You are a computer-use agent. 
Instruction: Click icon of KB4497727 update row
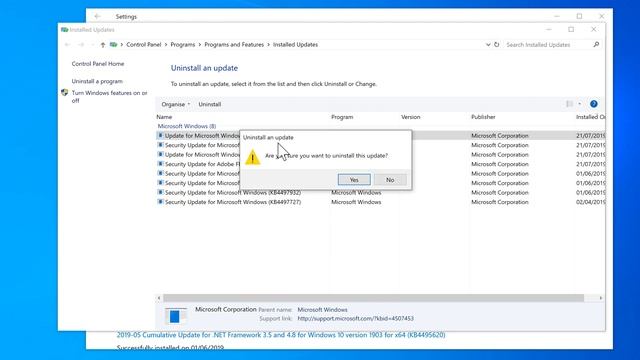click(160, 202)
